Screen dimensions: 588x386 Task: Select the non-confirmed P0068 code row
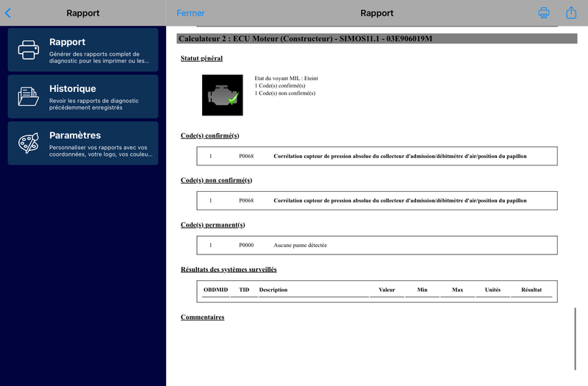[x=376, y=200]
